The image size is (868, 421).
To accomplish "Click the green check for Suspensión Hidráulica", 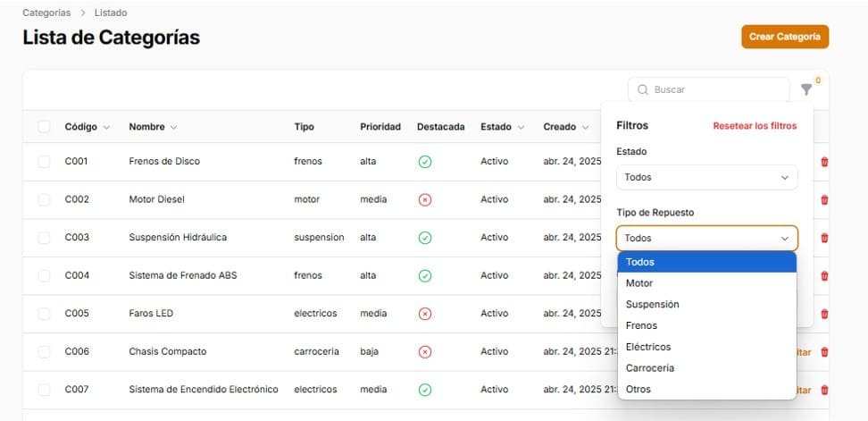I will pyautogui.click(x=424, y=238).
